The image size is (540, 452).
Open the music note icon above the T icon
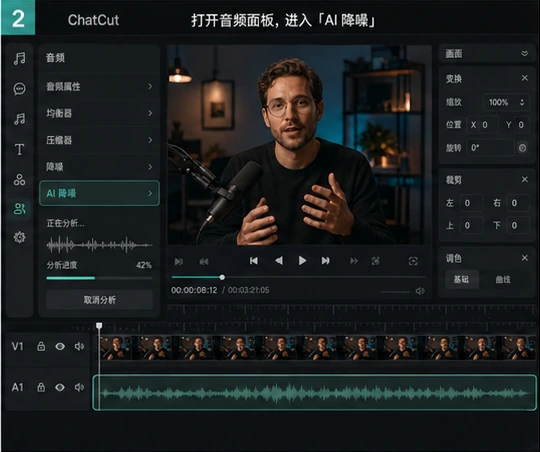pyautogui.click(x=19, y=119)
